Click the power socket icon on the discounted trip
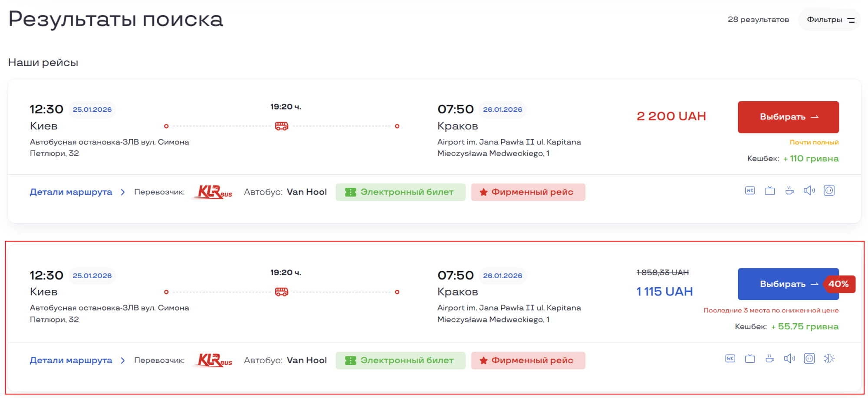868x398 pixels. 809,358
